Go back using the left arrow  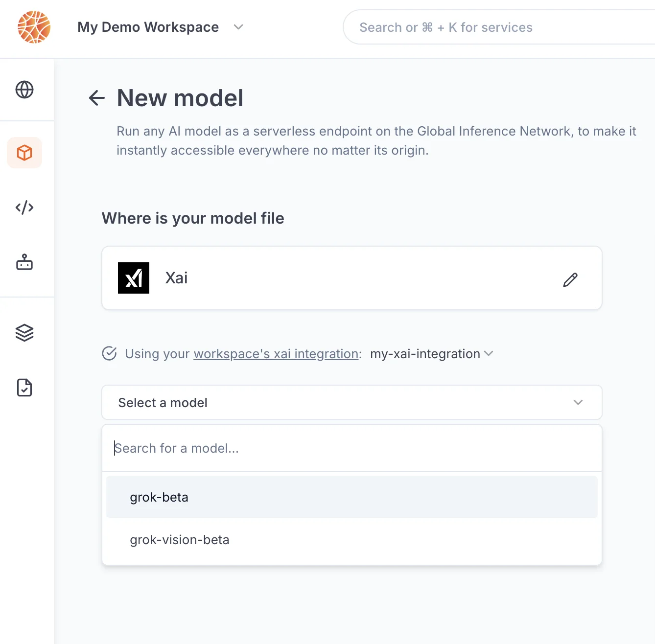pyautogui.click(x=97, y=98)
